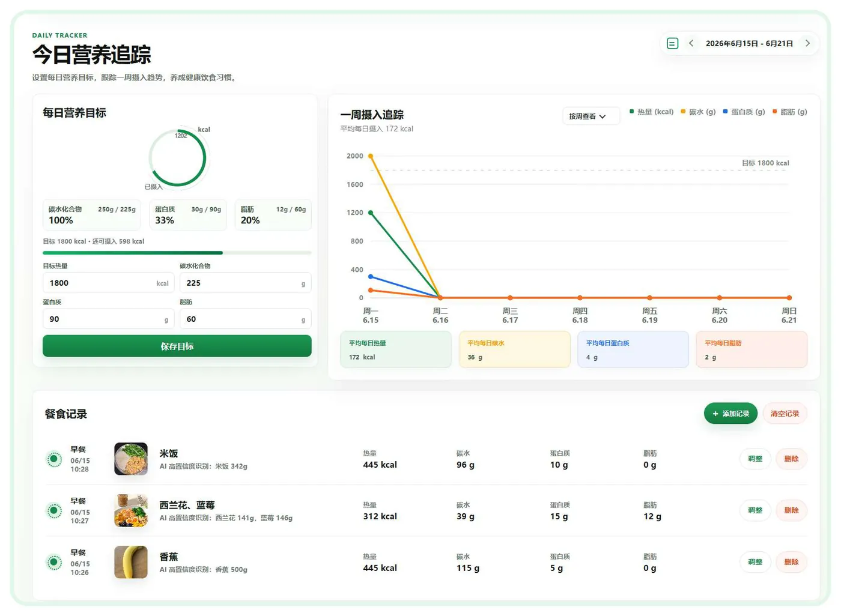Click the 保存目标 button
The width and height of the screenshot is (841, 616).
[177, 346]
